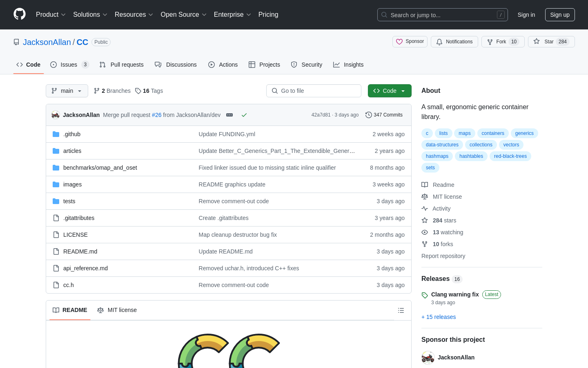Open the benchmarks/omap_and_oset folder
588x368 pixels.
pos(100,168)
